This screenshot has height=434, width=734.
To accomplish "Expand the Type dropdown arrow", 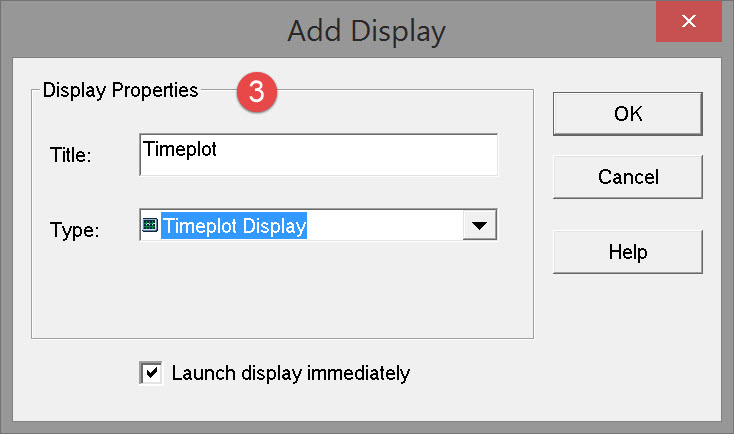I will [479, 226].
